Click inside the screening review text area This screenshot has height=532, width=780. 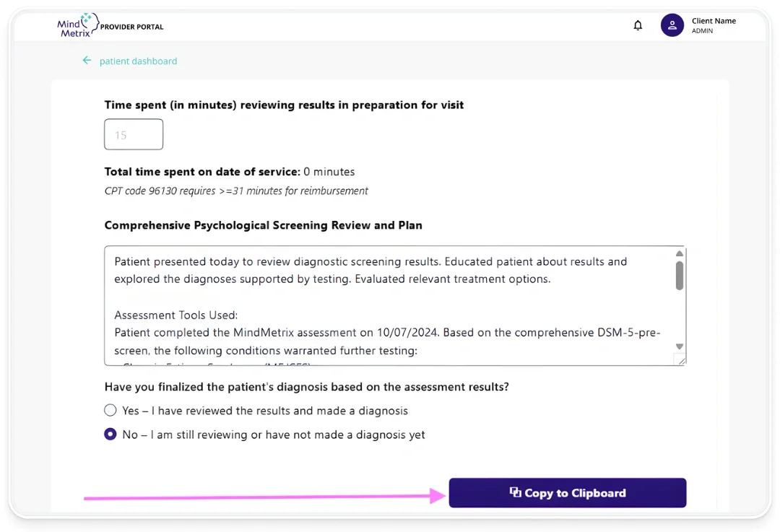(390, 296)
